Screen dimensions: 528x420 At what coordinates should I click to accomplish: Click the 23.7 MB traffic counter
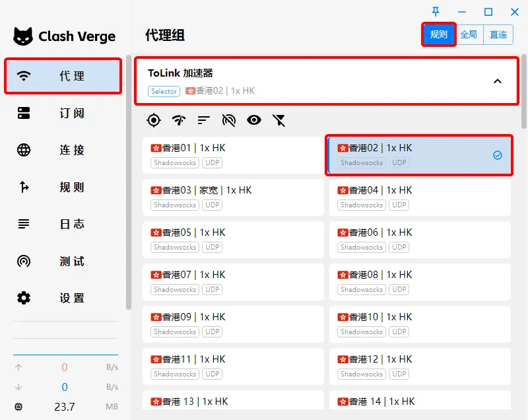coord(64,407)
